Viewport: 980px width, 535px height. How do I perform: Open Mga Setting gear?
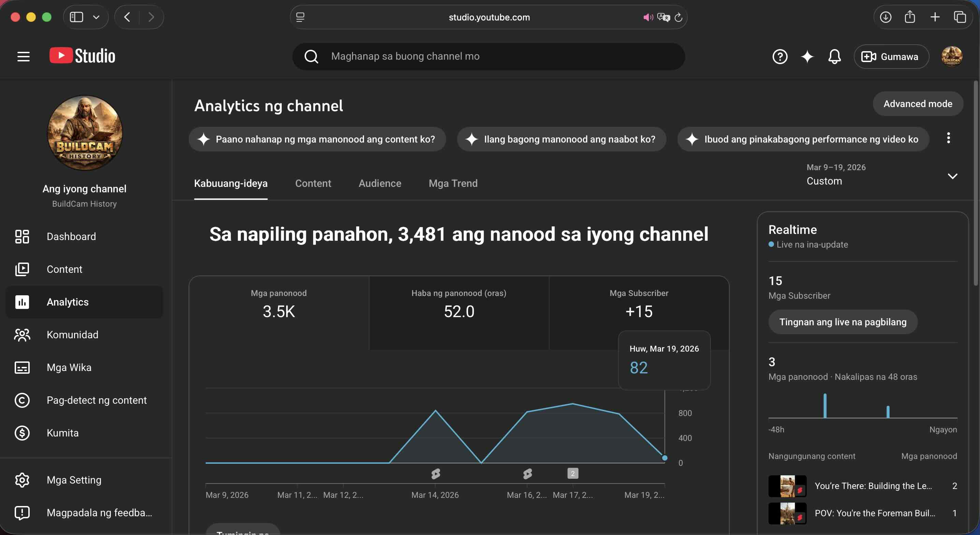coord(85,480)
